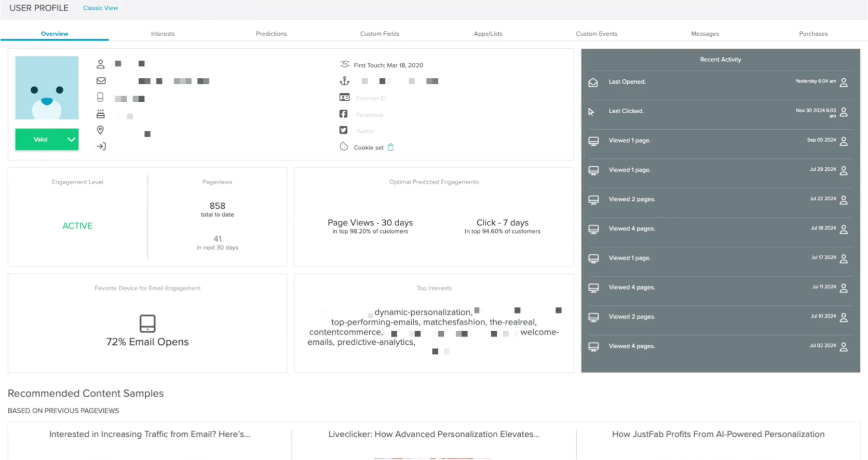The height and width of the screenshot is (460, 868).
Task: Click Page Views - 30 days prediction
Action: pos(370,223)
